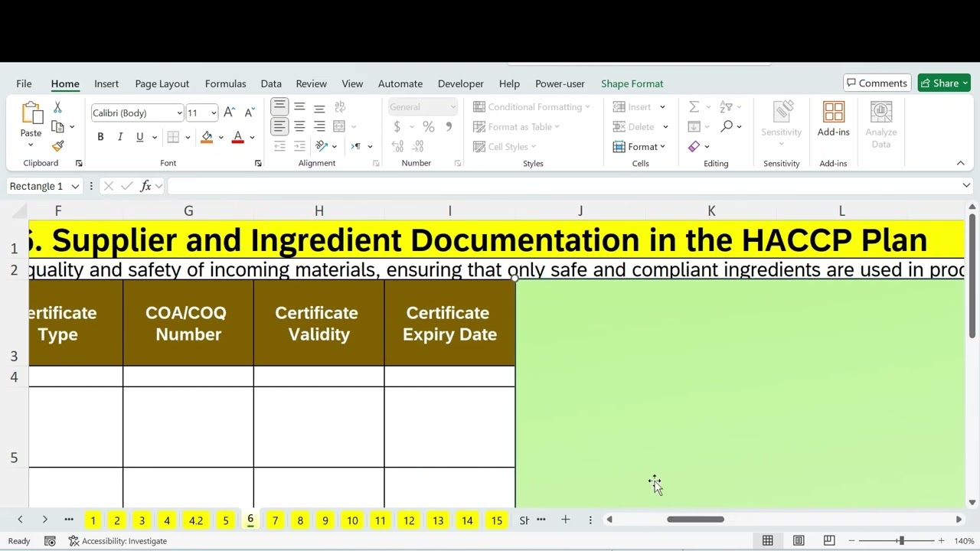This screenshot has height=551, width=980.
Task: Zoom in using the plus icon
Action: [x=942, y=541]
